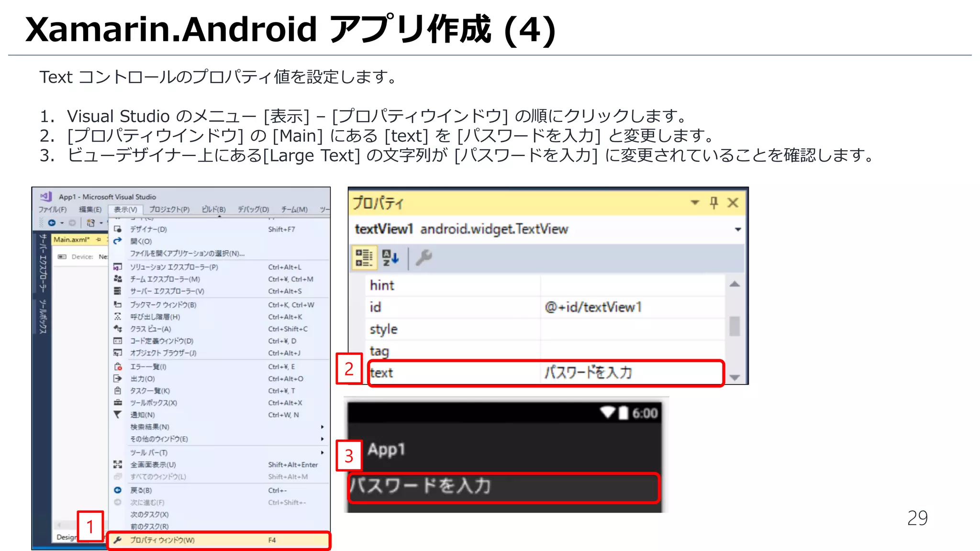Open チーム エクスプローラー(M) from the menu
The height and width of the screenshot is (551, 980).
(x=220, y=279)
